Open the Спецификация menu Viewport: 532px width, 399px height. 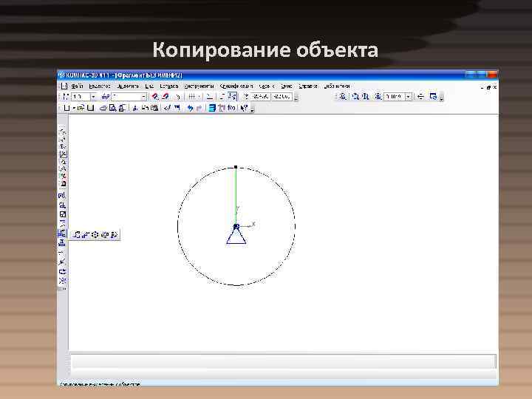tap(236, 86)
